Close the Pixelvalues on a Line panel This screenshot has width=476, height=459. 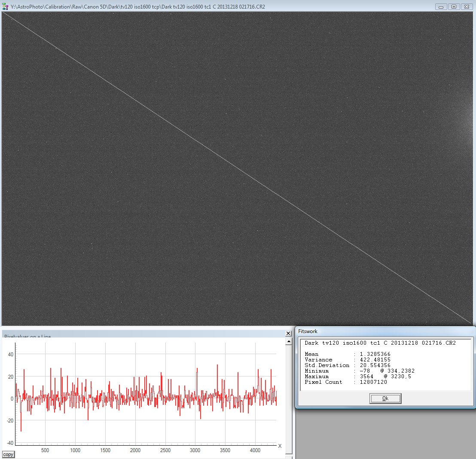tap(288, 333)
